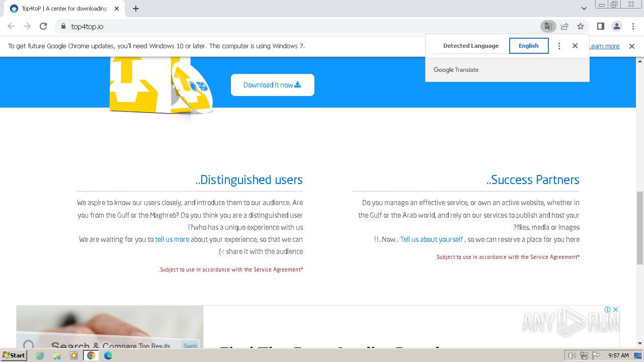644x362 pixels.
Task: Open the 'tell us more' link
Action: (172, 239)
